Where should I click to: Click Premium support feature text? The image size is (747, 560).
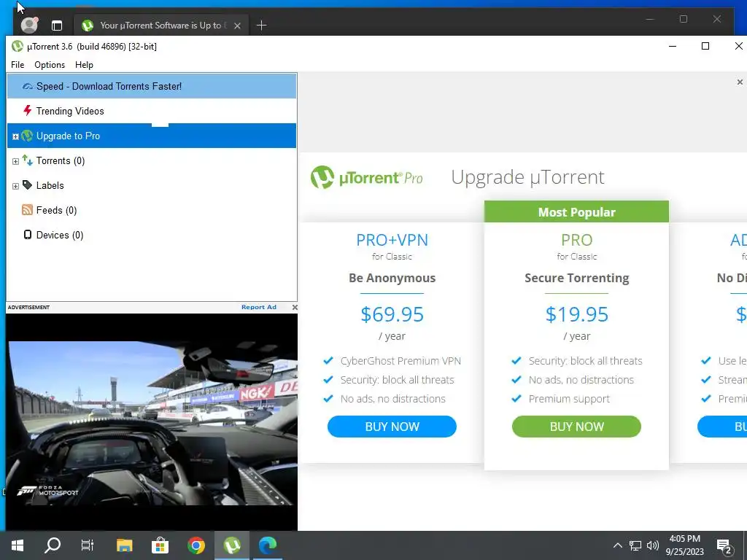click(x=569, y=399)
